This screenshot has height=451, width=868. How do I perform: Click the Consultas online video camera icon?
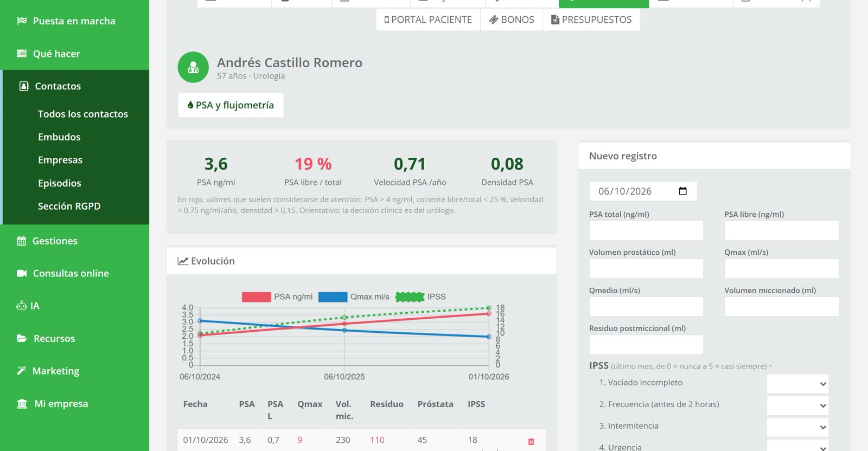22,274
